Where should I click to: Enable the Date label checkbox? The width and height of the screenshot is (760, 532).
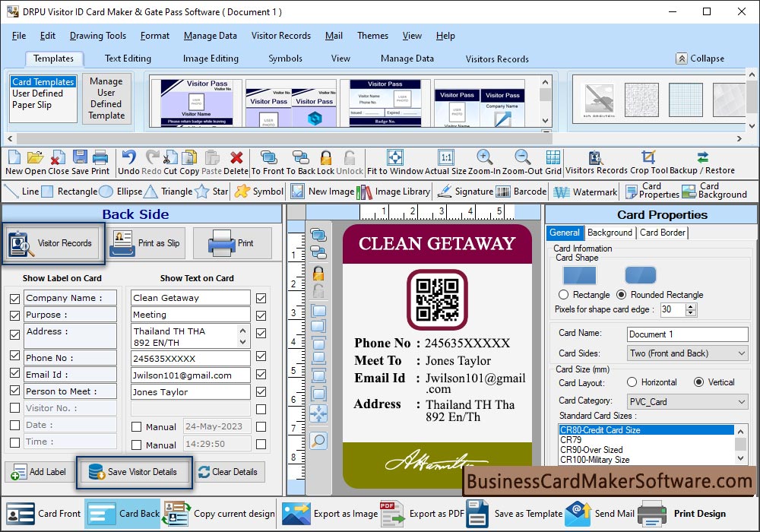click(x=15, y=425)
